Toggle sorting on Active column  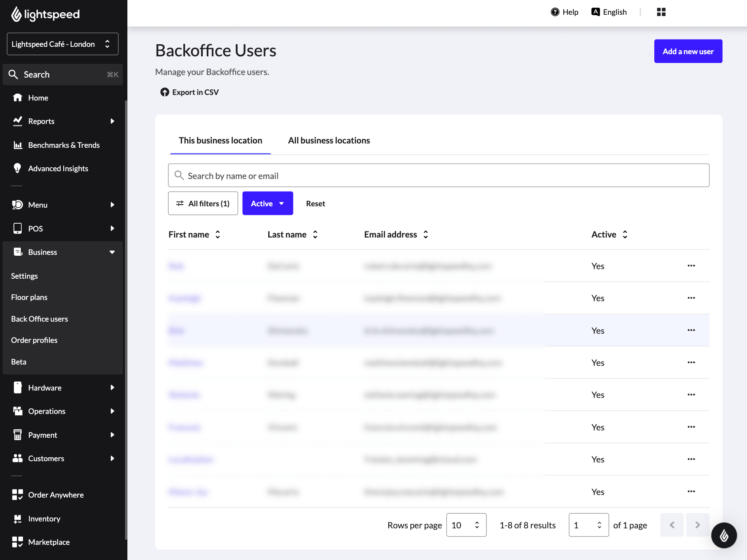(x=624, y=234)
